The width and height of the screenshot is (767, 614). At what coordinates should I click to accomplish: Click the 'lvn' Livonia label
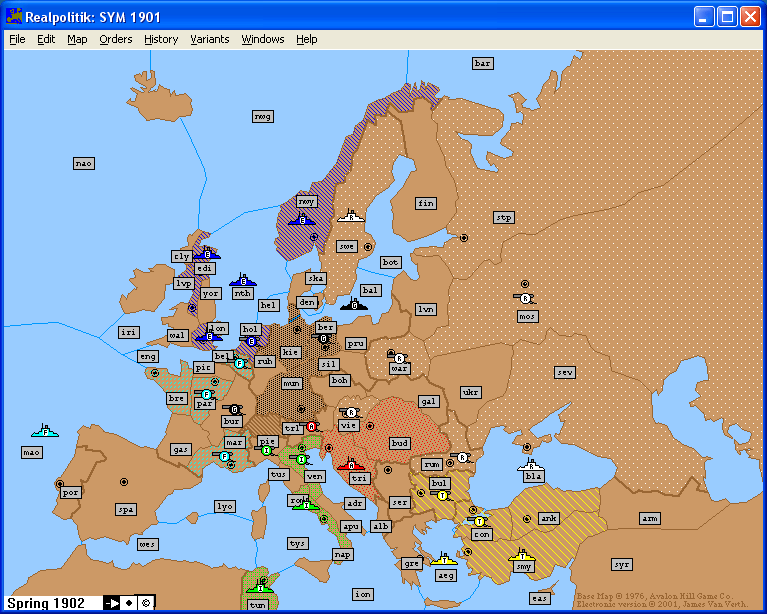point(426,309)
